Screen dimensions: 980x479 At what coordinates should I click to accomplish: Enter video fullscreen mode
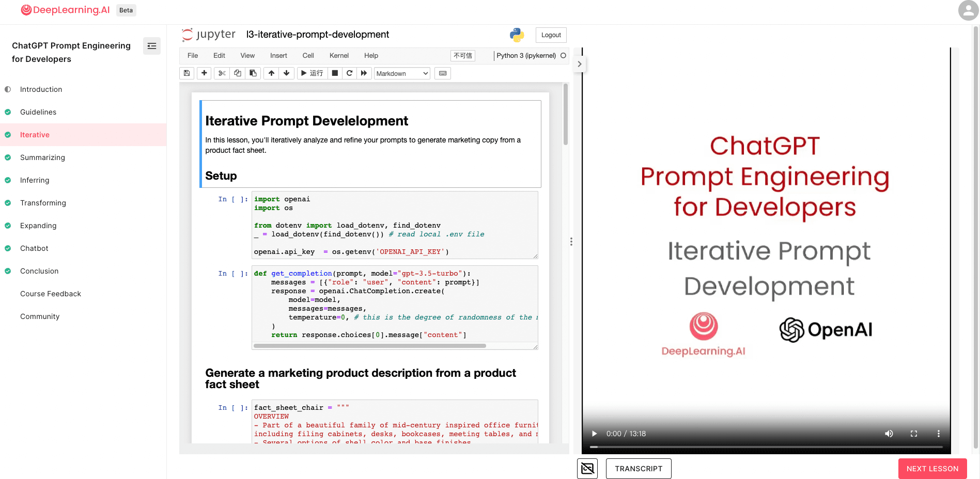[914, 434]
